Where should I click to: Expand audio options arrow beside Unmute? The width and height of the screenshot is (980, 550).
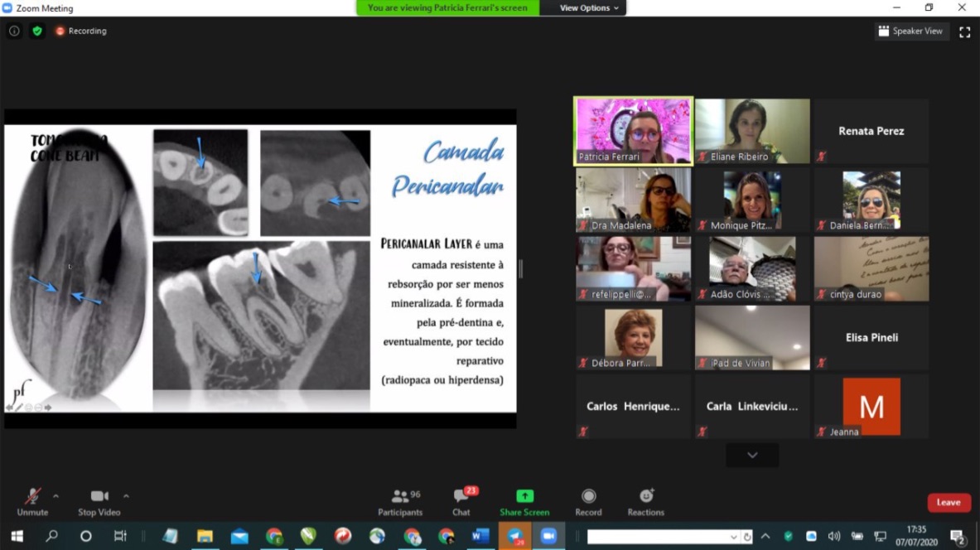(56, 496)
